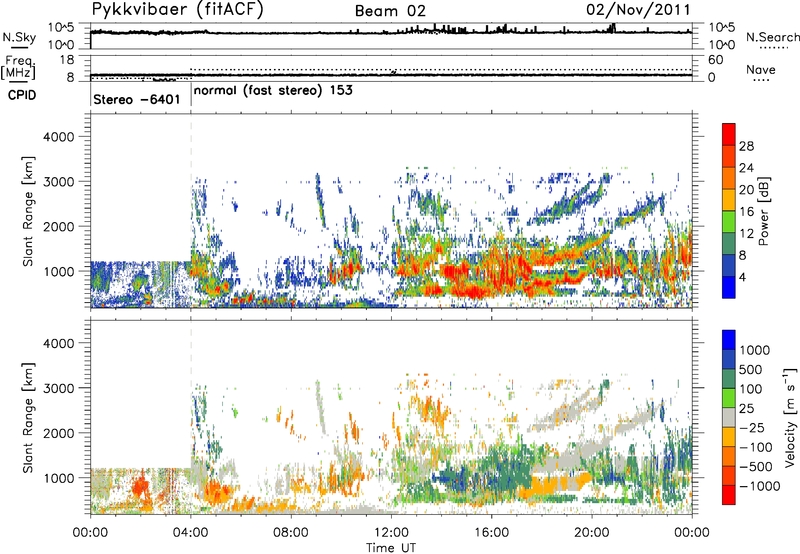800x554 pixels.
Task: Click the 28 label on Power scale
Action: click(x=746, y=146)
